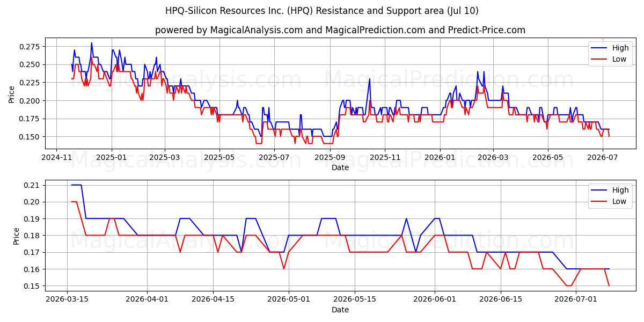Click the 0.19 price tick on bottom chart

click(x=32, y=219)
